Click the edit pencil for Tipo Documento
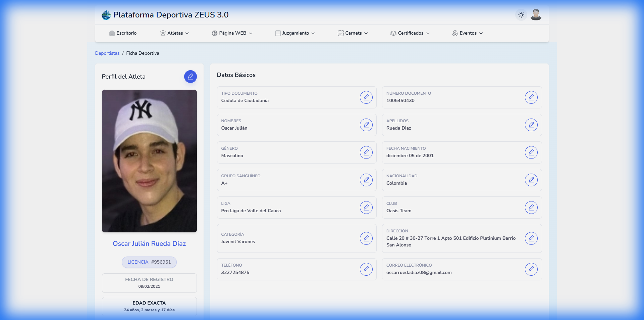 [366, 97]
